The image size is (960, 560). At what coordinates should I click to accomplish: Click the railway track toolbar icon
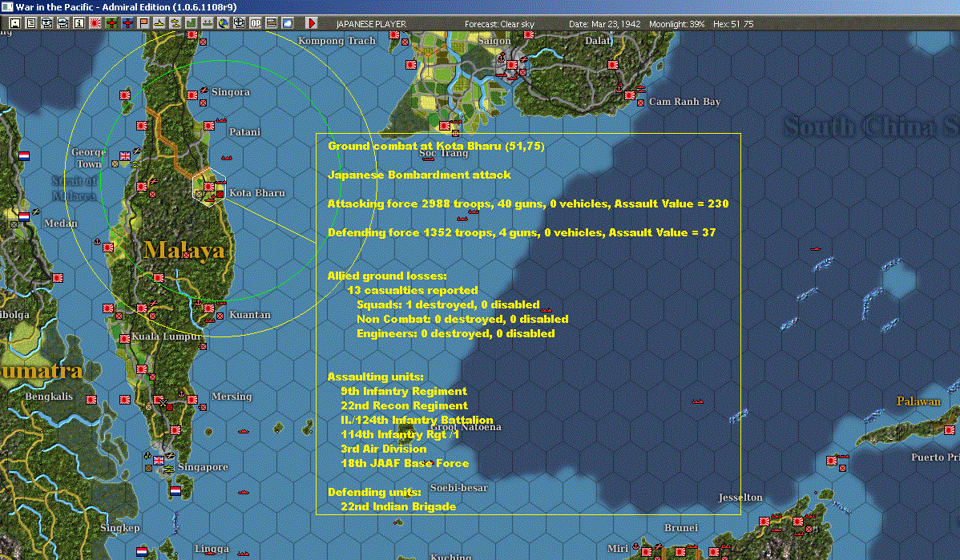click(271, 23)
